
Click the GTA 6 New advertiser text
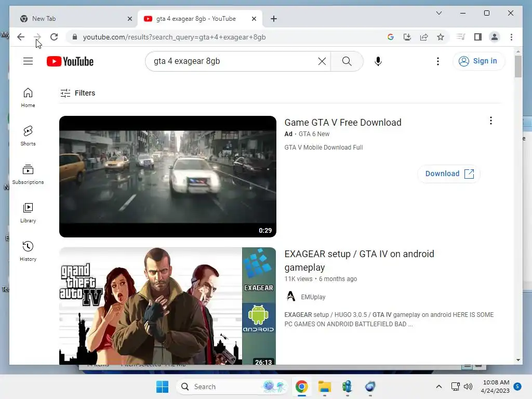point(314,134)
